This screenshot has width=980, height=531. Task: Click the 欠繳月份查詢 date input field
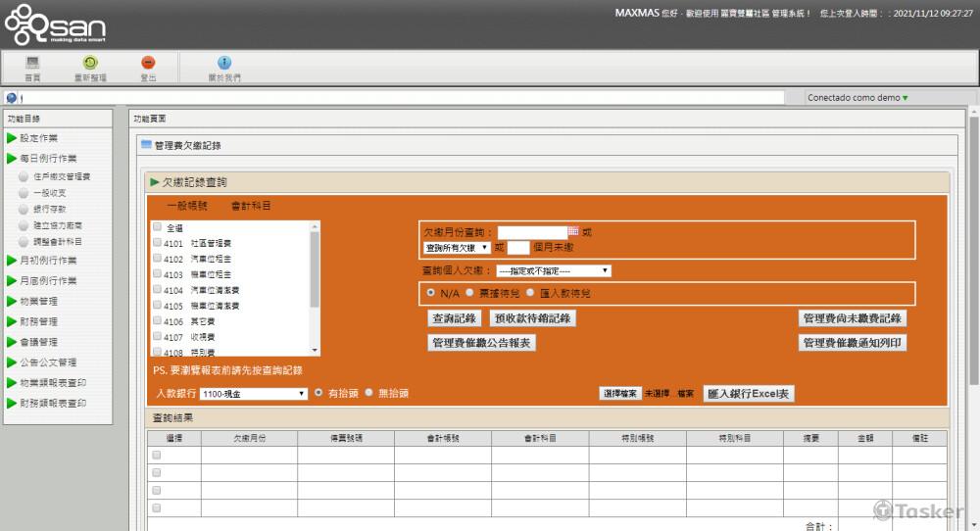click(x=531, y=232)
